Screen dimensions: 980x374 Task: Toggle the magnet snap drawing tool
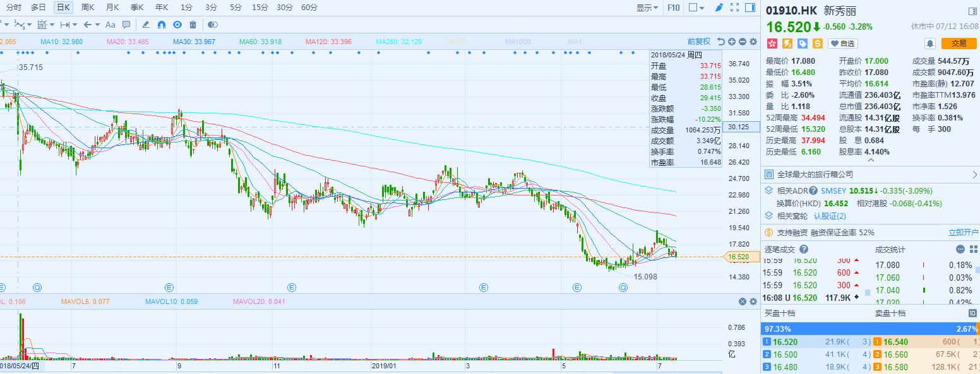click(x=162, y=25)
